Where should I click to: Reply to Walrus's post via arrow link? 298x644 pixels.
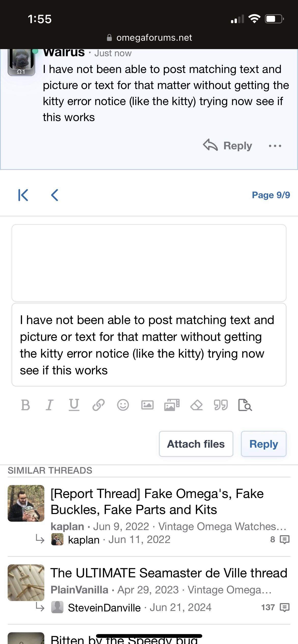228,145
